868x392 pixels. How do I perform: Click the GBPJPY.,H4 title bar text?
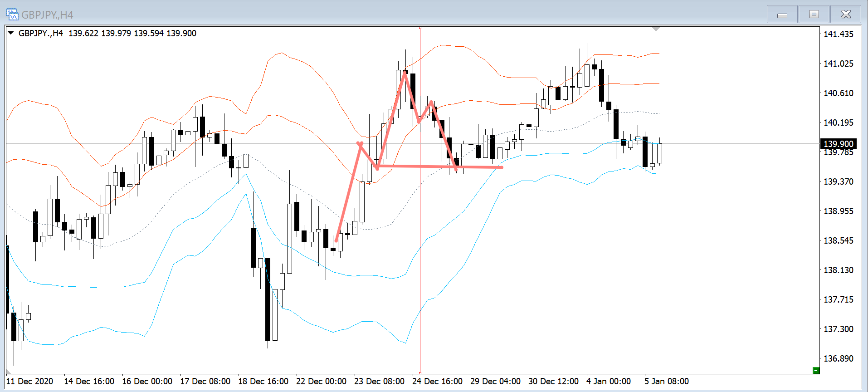coord(47,15)
